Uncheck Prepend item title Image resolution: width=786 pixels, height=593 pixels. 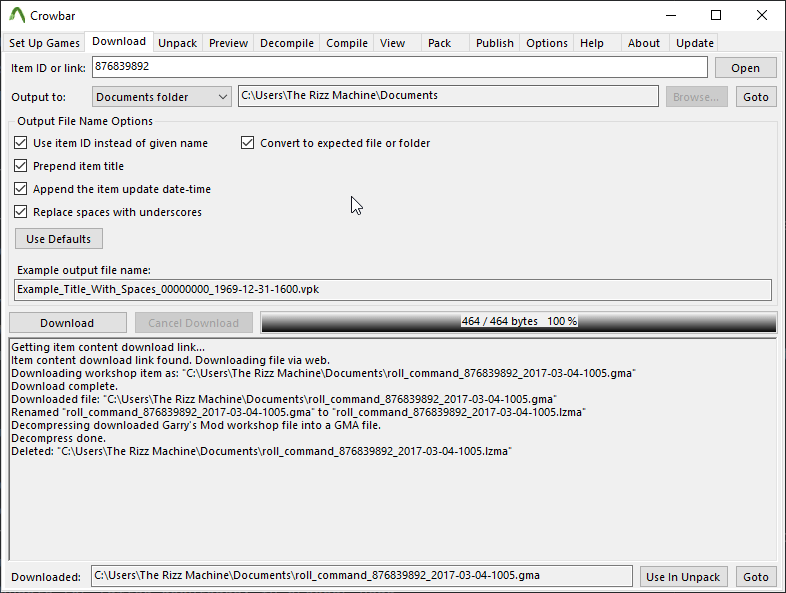click(x=69, y=166)
